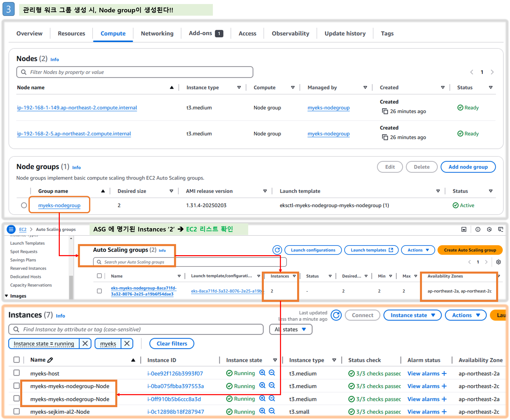
Task: Click the info circle icon in EC2 header
Action: click(478, 229)
